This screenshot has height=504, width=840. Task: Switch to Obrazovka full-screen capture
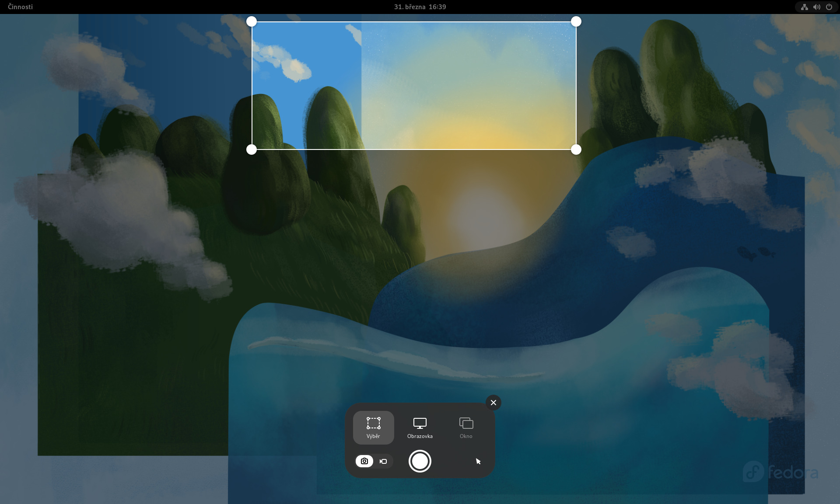coord(420,428)
